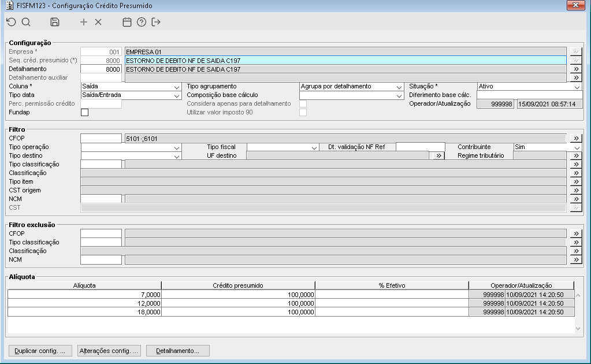
Task: Click the Alíquota column header
Action: pyautogui.click(x=84, y=285)
